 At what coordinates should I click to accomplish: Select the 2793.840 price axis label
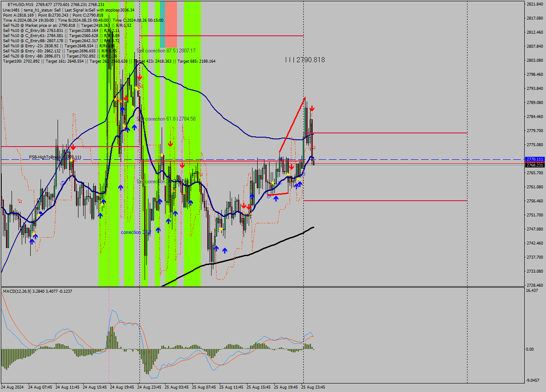(534, 89)
